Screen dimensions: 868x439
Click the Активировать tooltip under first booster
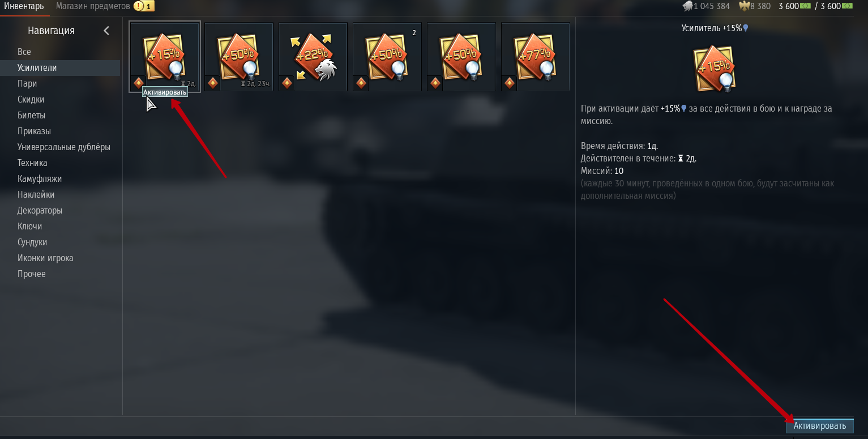[165, 92]
